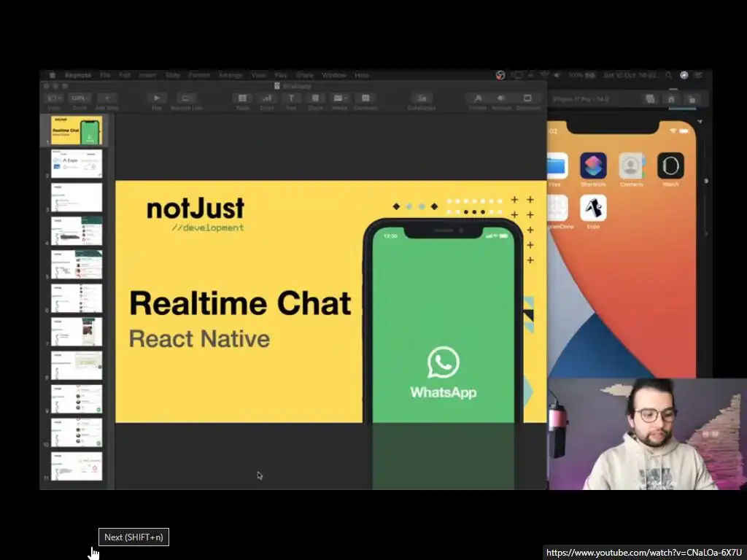Select slide 7 thumbnail in navigator

point(77,332)
